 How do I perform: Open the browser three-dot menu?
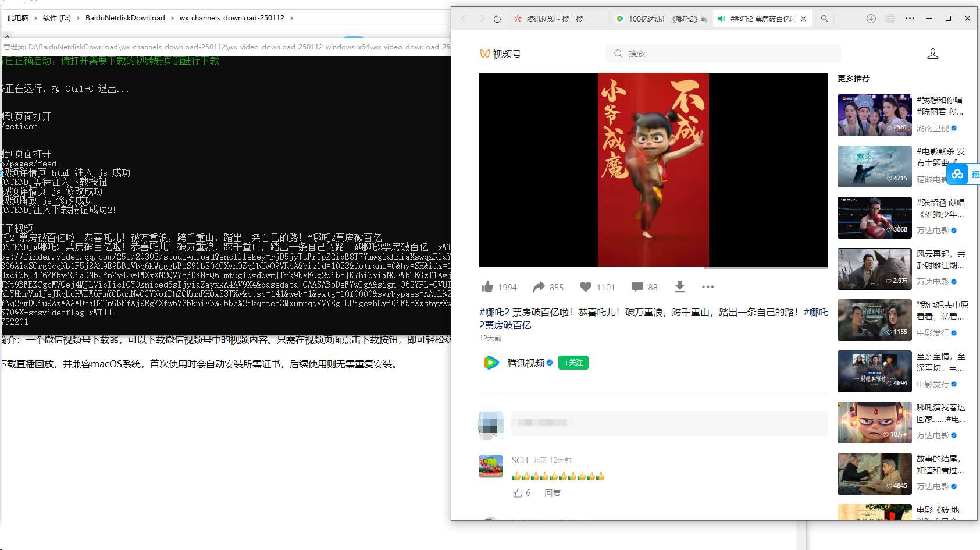pyautogui.click(x=910, y=19)
